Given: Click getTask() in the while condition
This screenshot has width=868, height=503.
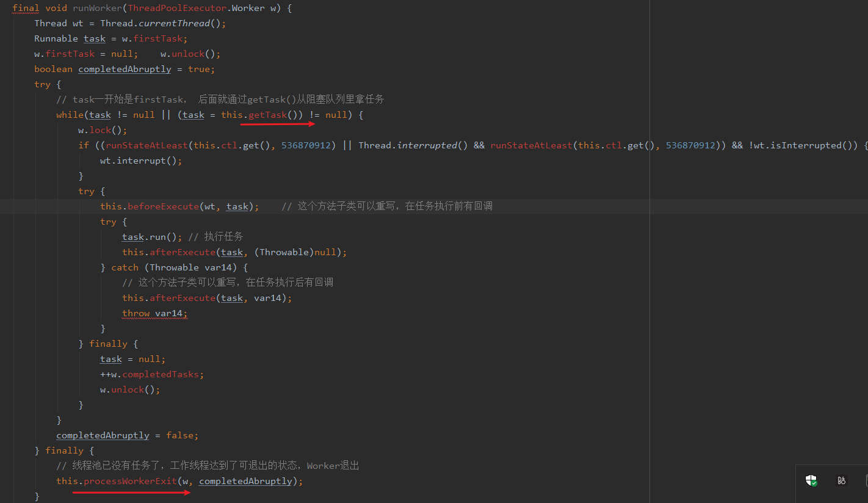Looking at the screenshot, I should [x=276, y=115].
